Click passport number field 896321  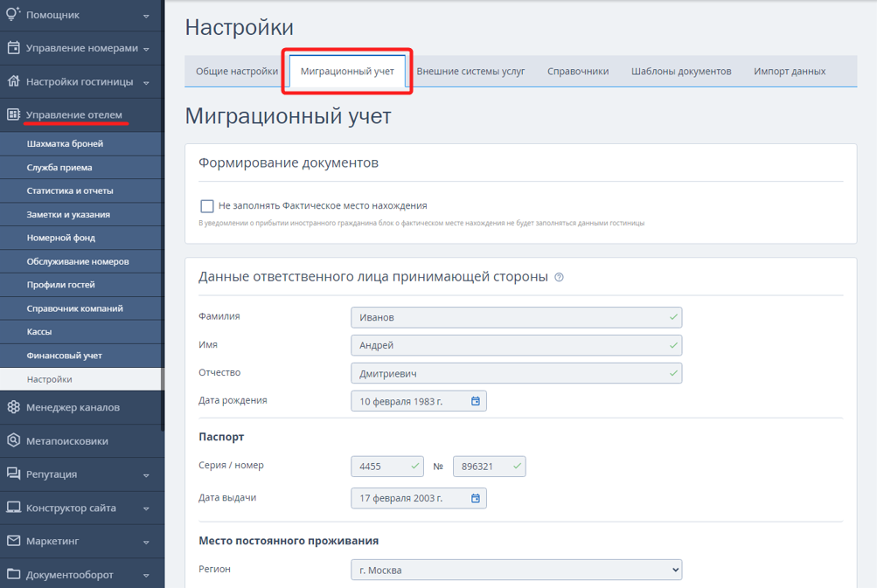[490, 467]
